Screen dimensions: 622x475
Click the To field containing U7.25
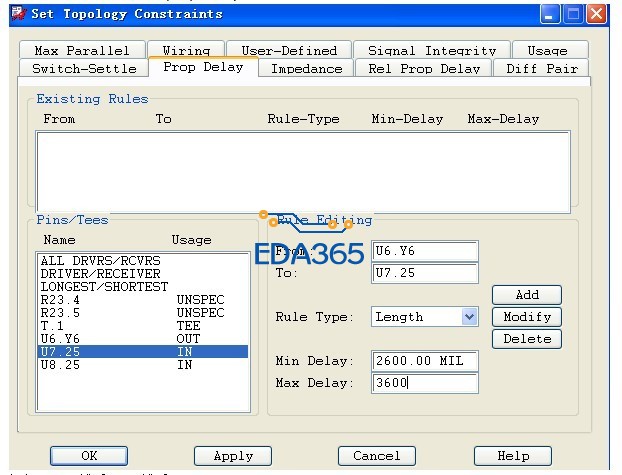click(x=424, y=273)
